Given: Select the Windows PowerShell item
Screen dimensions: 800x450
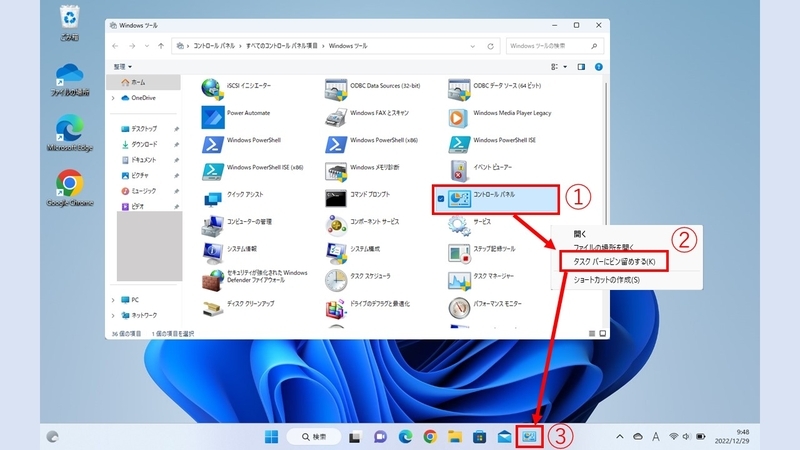Looking at the screenshot, I should [x=241, y=143].
